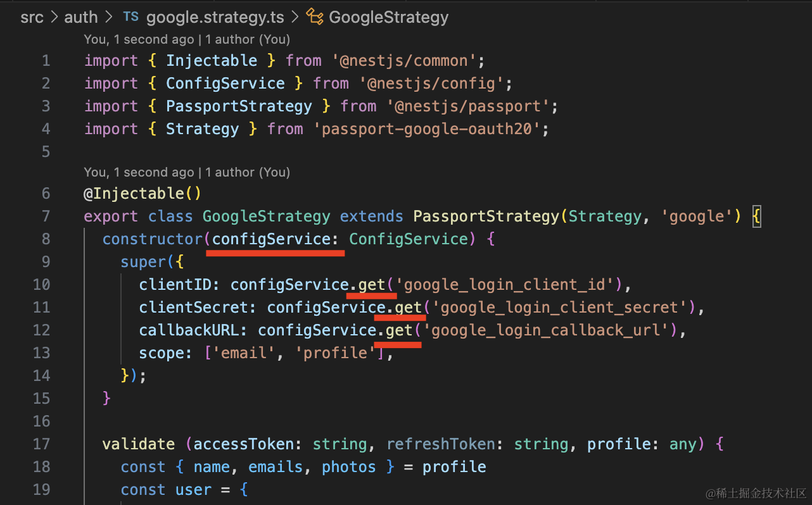The width and height of the screenshot is (812, 505).
Task: Open the author CodeLens above @Injectable
Action: point(186,172)
